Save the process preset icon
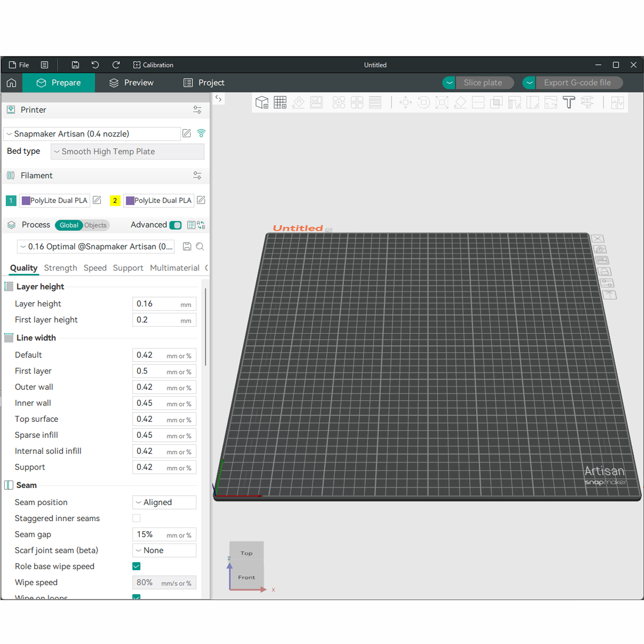644x644 pixels. point(187,246)
